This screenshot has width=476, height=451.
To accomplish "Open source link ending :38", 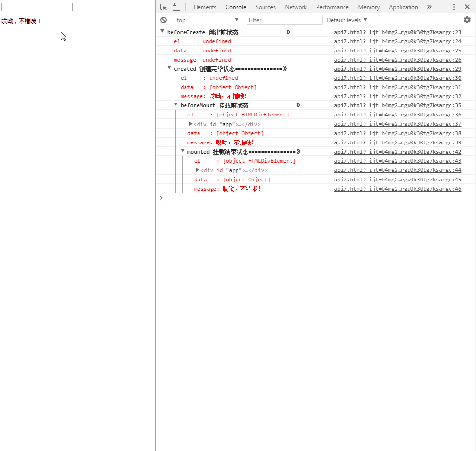I will (397, 133).
